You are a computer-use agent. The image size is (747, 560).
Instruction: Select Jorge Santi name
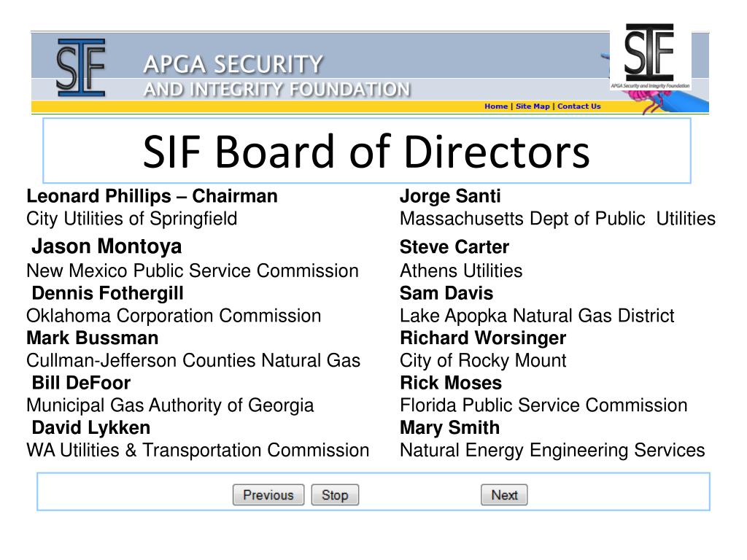click(x=450, y=196)
